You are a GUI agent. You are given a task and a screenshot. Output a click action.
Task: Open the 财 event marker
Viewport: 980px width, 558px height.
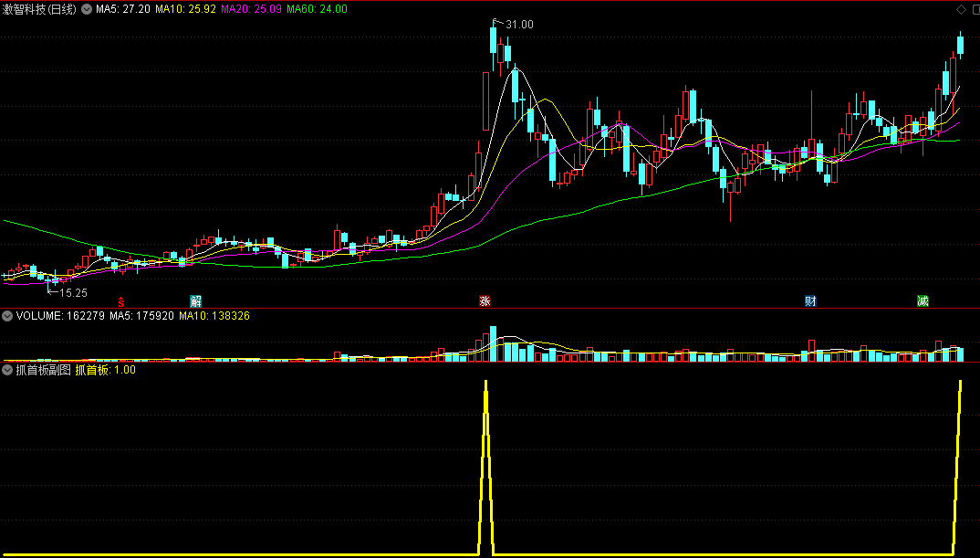(x=810, y=300)
